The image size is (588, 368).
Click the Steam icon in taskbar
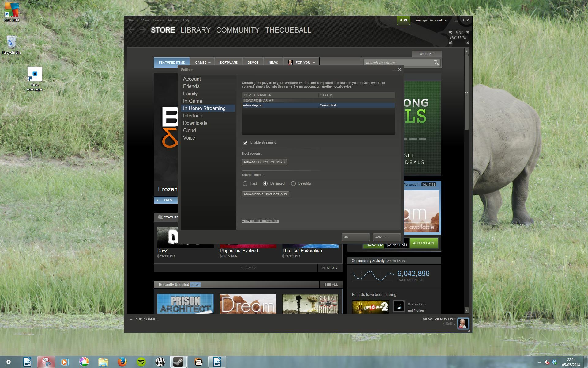178,362
